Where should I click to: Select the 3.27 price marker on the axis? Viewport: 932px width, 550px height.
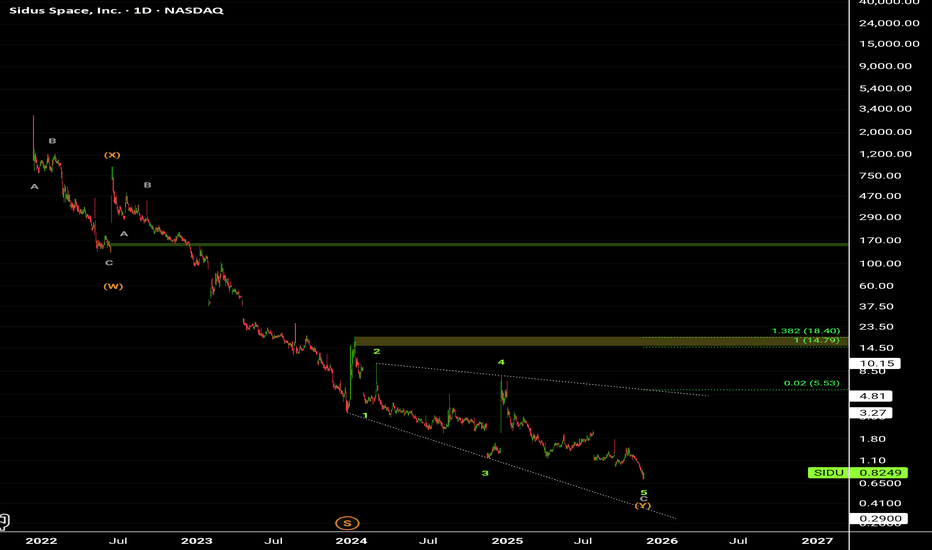point(871,413)
